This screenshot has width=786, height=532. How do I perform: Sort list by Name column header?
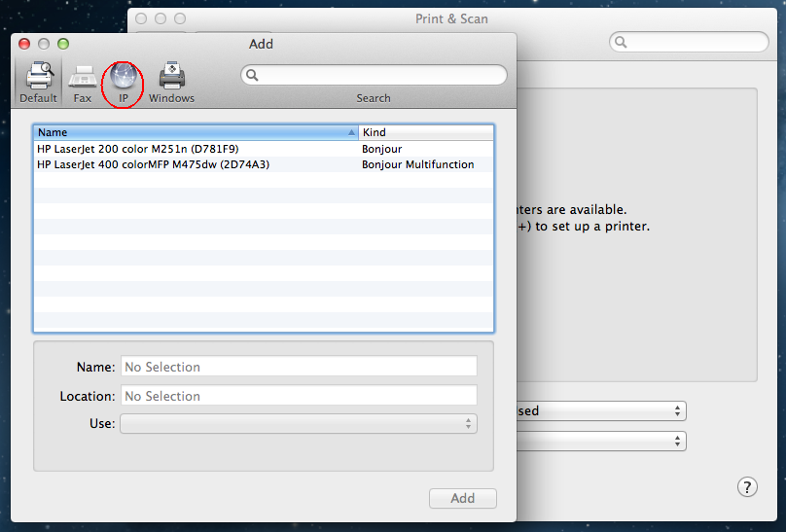(x=195, y=132)
